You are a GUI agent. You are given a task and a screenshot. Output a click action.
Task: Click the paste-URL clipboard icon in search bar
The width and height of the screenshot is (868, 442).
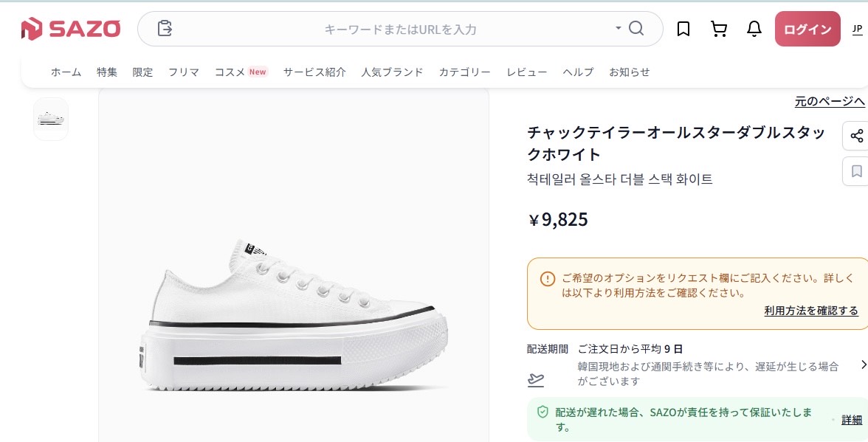(x=164, y=28)
